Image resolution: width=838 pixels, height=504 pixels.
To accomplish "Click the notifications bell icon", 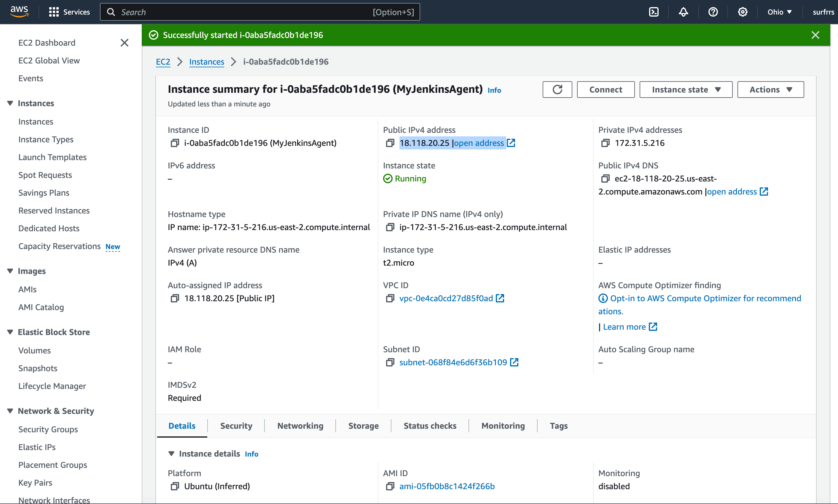I will pyautogui.click(x=683, y=12).
